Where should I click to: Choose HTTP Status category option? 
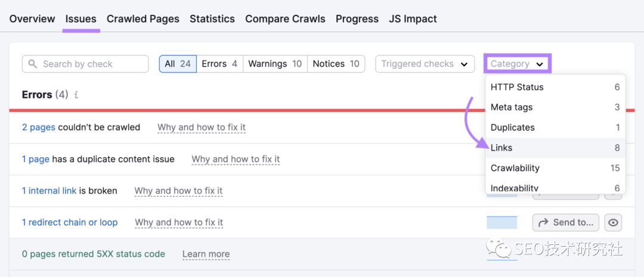click(x=517, y=87)
